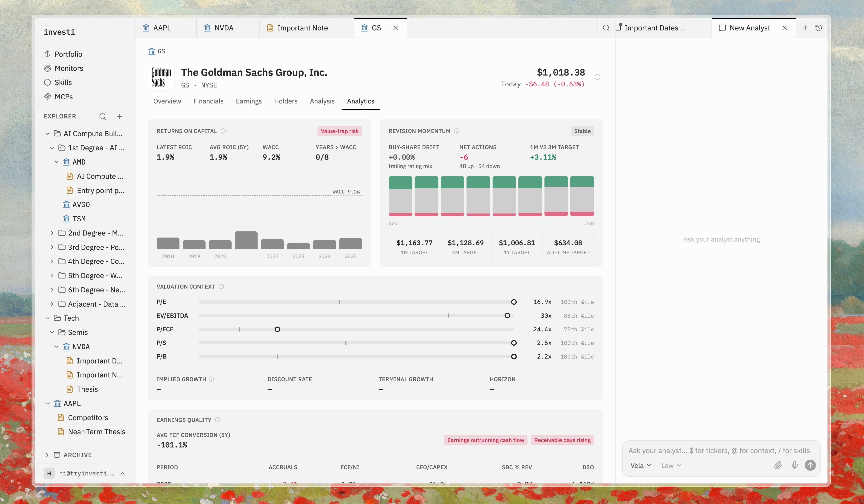The width and height of the screenshot is (864, 504).
Task: Click the P/E valuation slider marker
Action: 514,302
